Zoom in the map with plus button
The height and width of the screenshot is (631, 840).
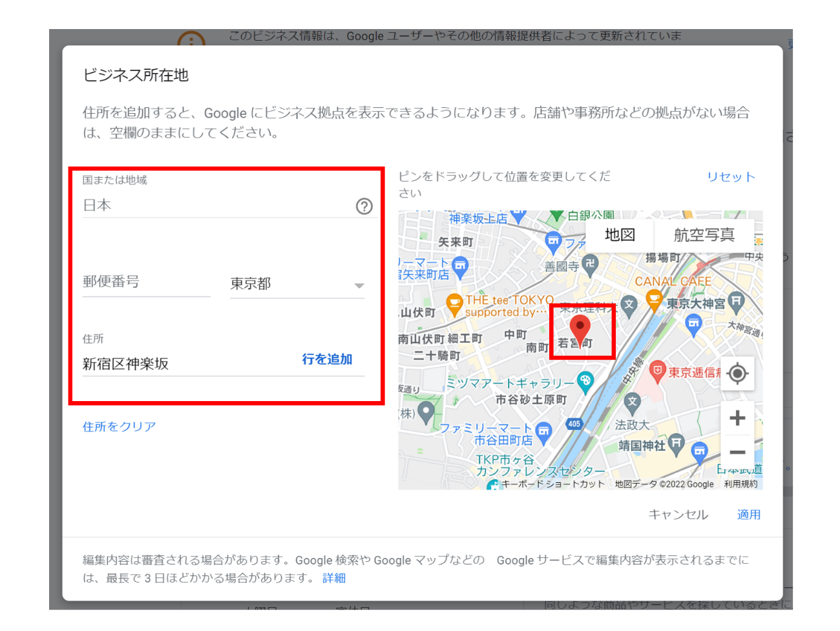tap(737, 418)
